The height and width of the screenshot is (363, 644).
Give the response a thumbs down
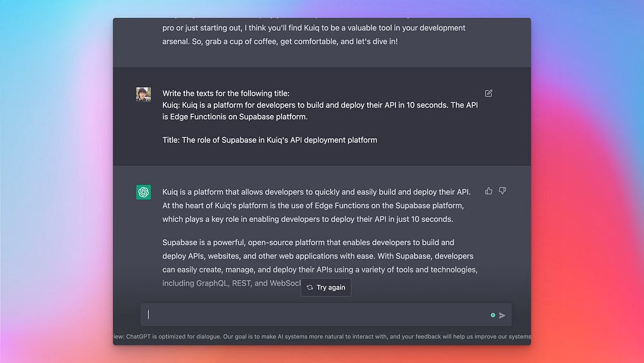[503, 191]
